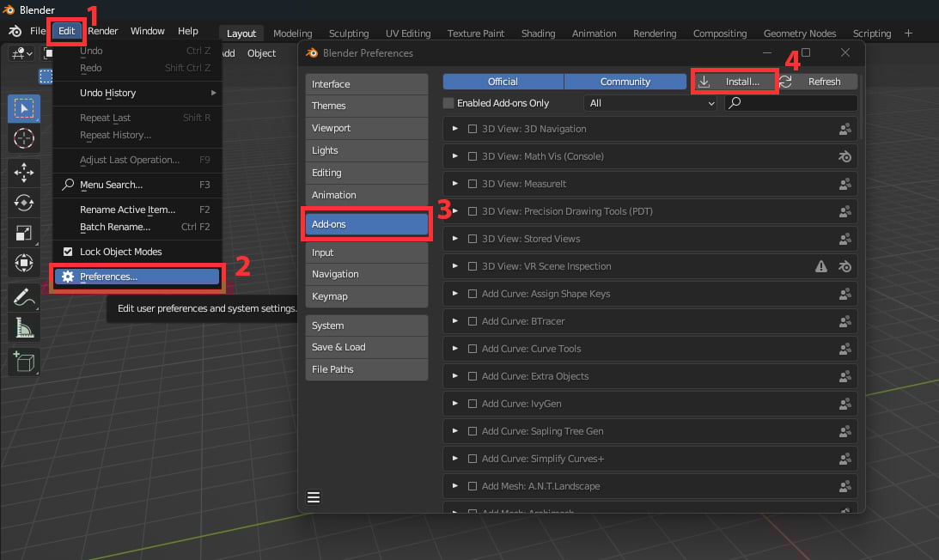The width and height of the screenshot is (939, 560).
Task: Click the add-ons search input field
Action: [791, 103]
